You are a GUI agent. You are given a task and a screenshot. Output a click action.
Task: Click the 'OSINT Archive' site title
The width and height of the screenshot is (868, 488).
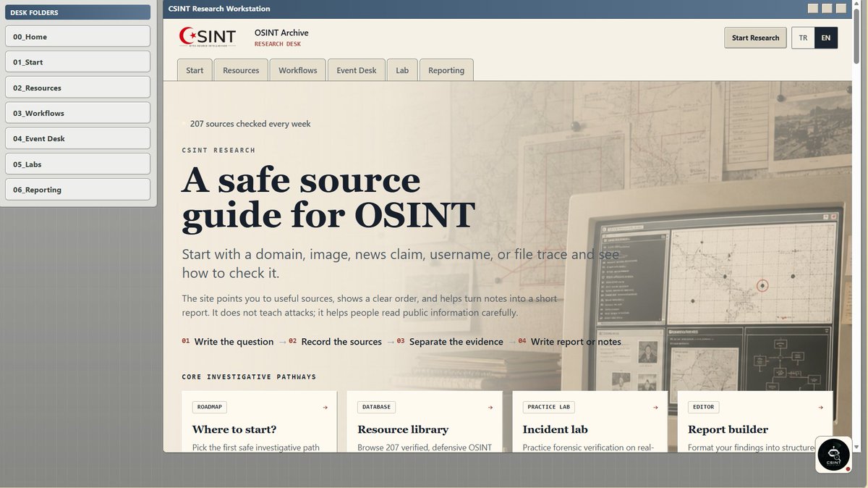click(x=281, y=33)
